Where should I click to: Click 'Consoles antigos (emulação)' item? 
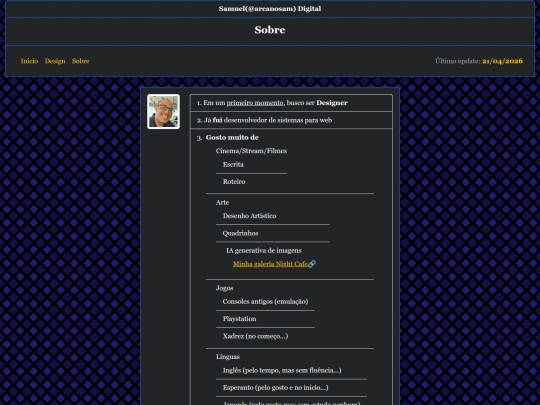(x=265, y=302)
